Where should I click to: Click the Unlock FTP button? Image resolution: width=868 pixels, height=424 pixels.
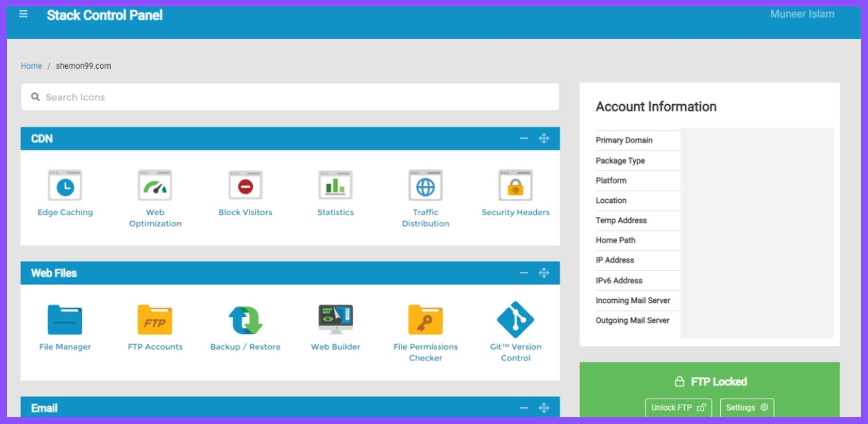(x=678, y=408)
